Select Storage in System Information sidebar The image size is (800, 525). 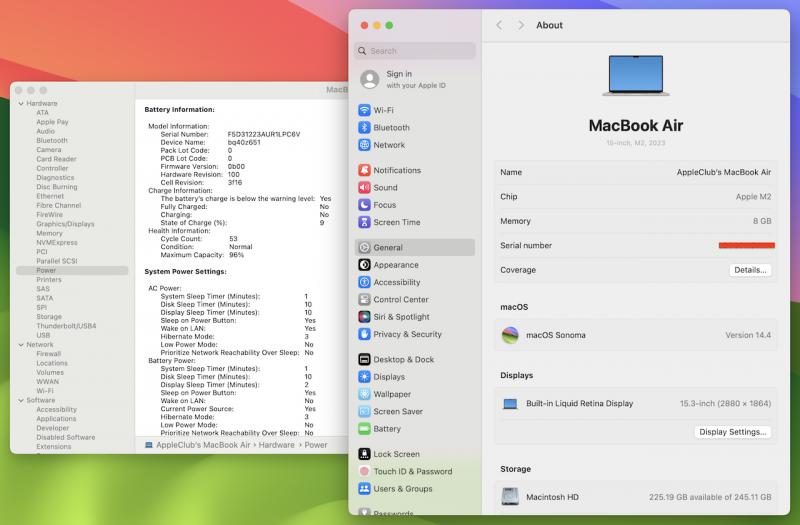(49, 317)
